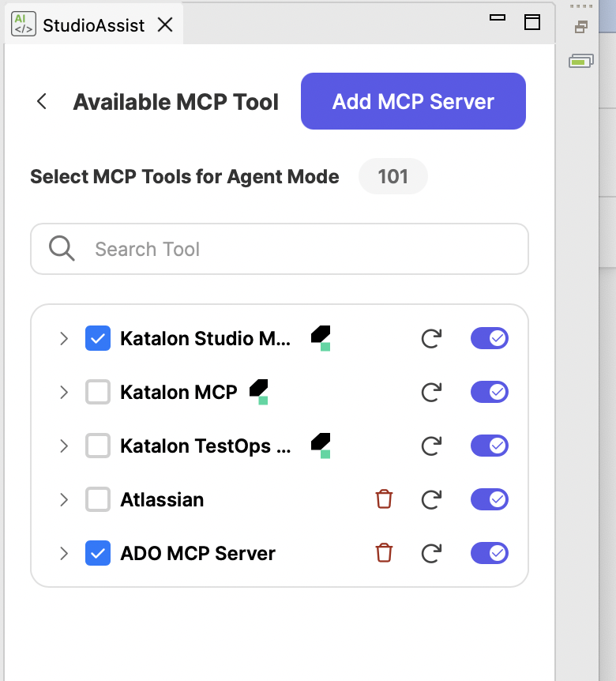Go back using the left arrow
The height and width of the screenshot is (681, 616).
(42, 101)
